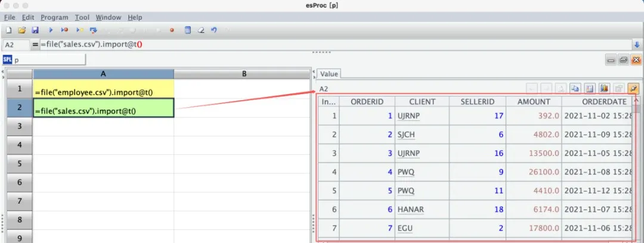644x243 pixels.
Task: Select column header A
Action: [103, 74]
